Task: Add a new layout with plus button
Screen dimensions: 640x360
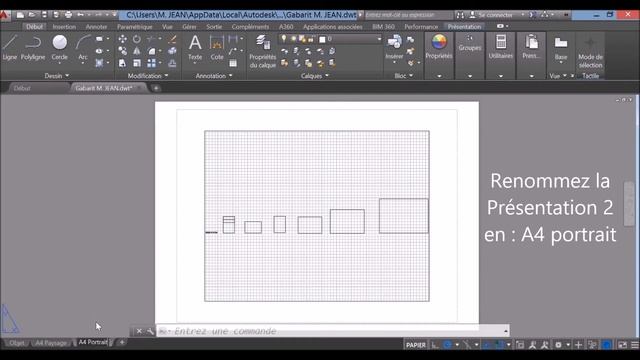Action: pos(122,342)
